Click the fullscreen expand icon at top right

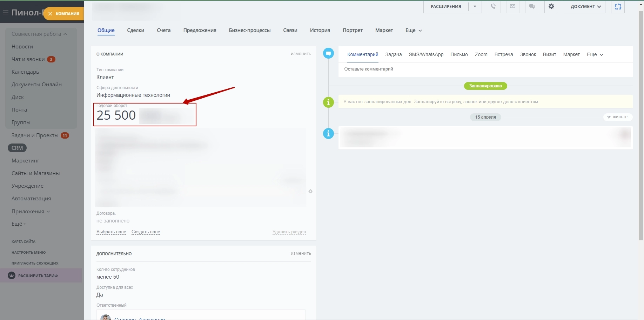point(618,7)
